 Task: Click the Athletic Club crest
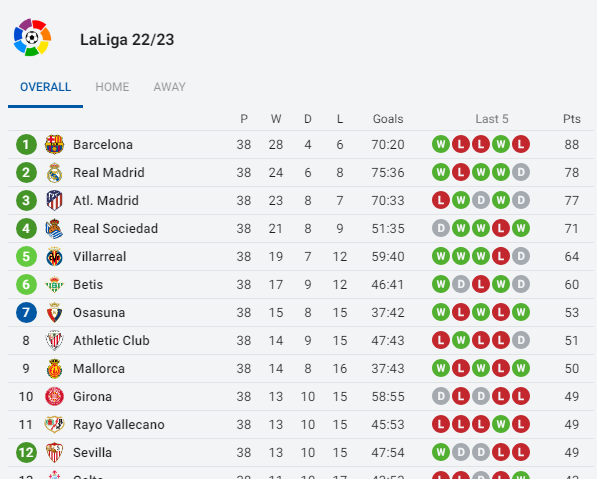pyautogui.click(x=54, y=340)
